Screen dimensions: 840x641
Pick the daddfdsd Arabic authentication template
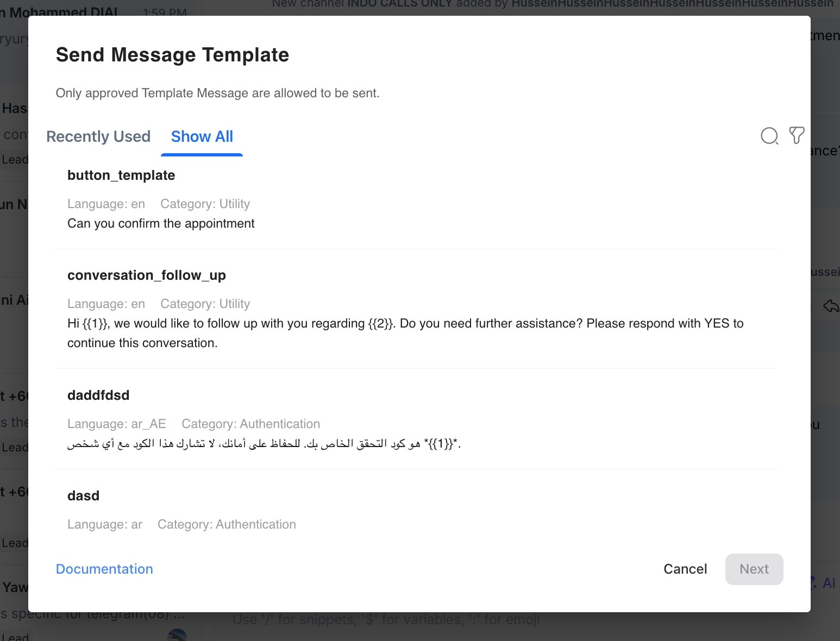click(98, 395)
